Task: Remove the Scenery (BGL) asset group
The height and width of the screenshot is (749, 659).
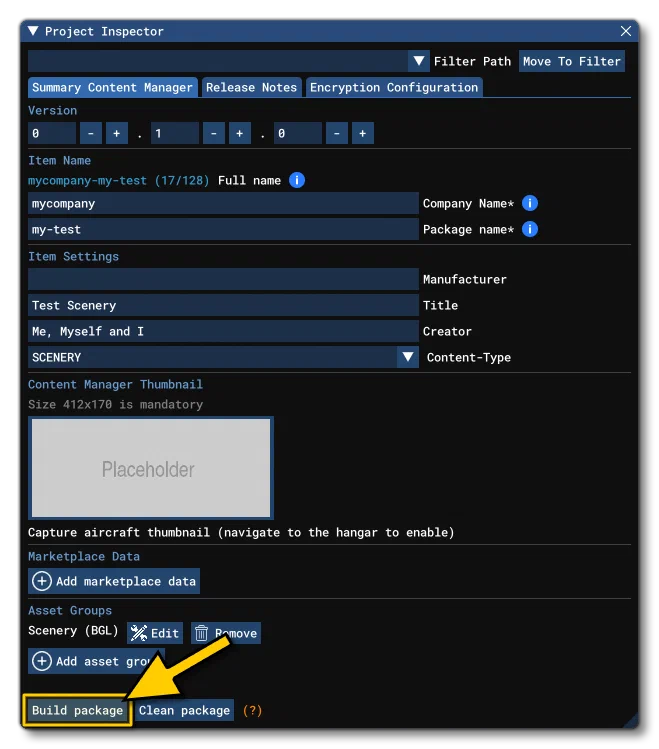Action: (226, 633)
